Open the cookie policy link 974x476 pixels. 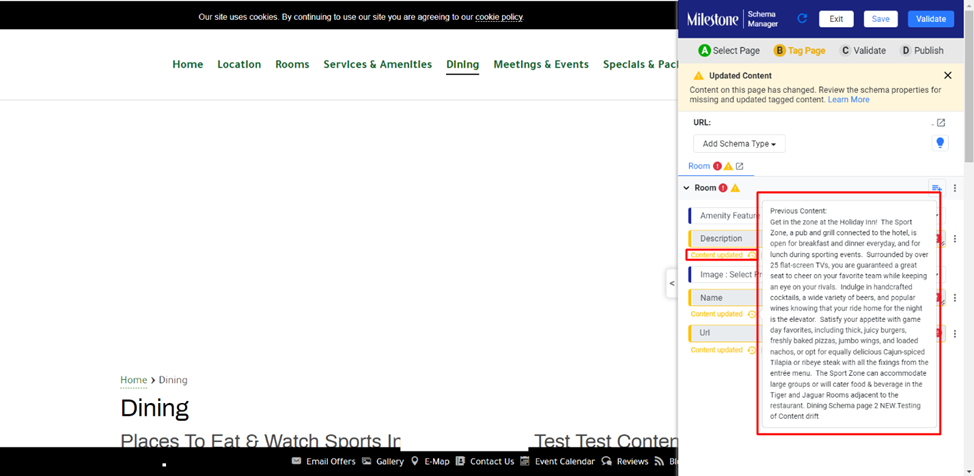tap(499, 17)
